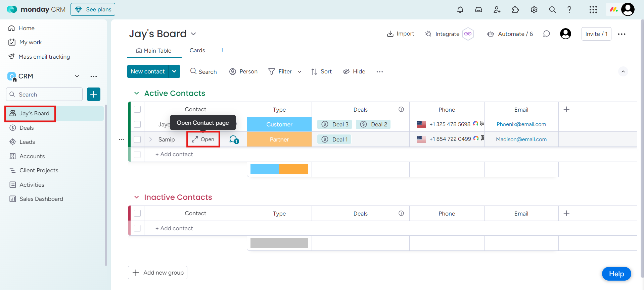Open the apps marketplace puzzle icon
The width and height of the screenshot is (644, 290).
point(515,10)
